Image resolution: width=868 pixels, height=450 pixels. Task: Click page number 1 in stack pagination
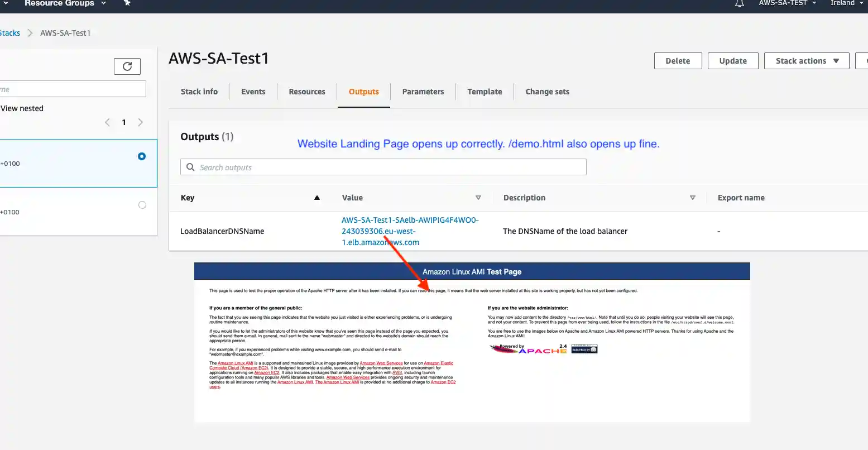pyautogui.click(x=124, y=122)
